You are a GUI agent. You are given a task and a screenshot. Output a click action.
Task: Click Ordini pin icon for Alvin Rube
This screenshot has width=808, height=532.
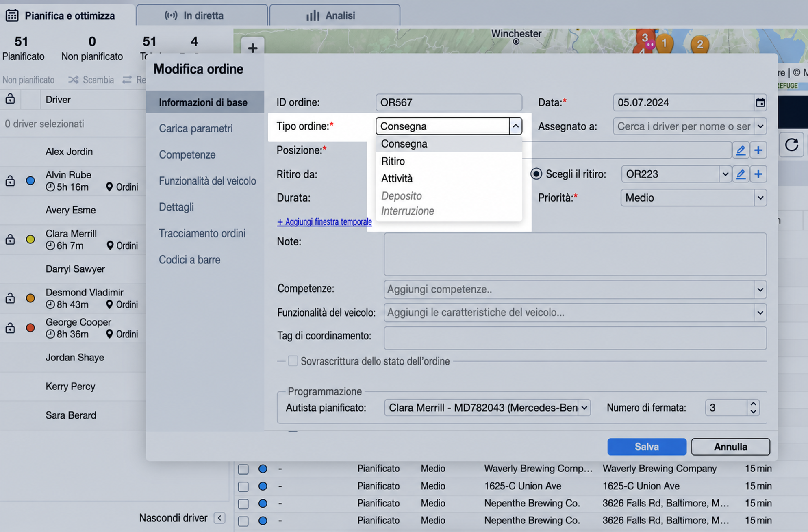click(x=109, y=187)
